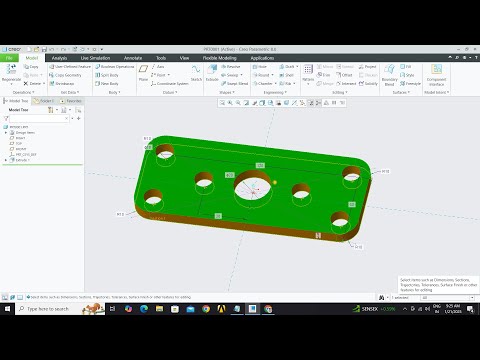Switch to the View tab

pyautogui.click(x=184, y=58)
